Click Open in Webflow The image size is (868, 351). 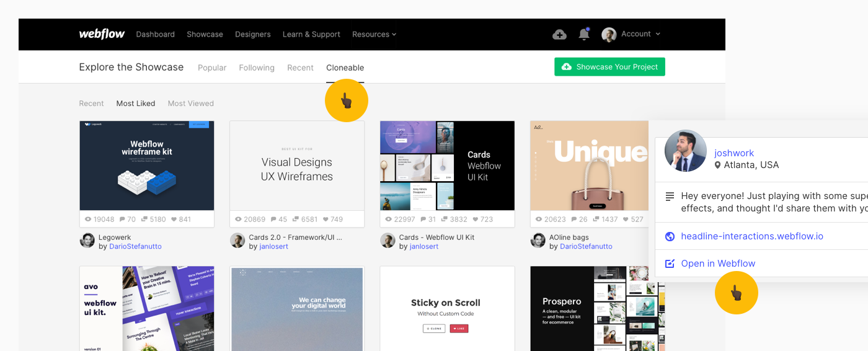(718, 264)
